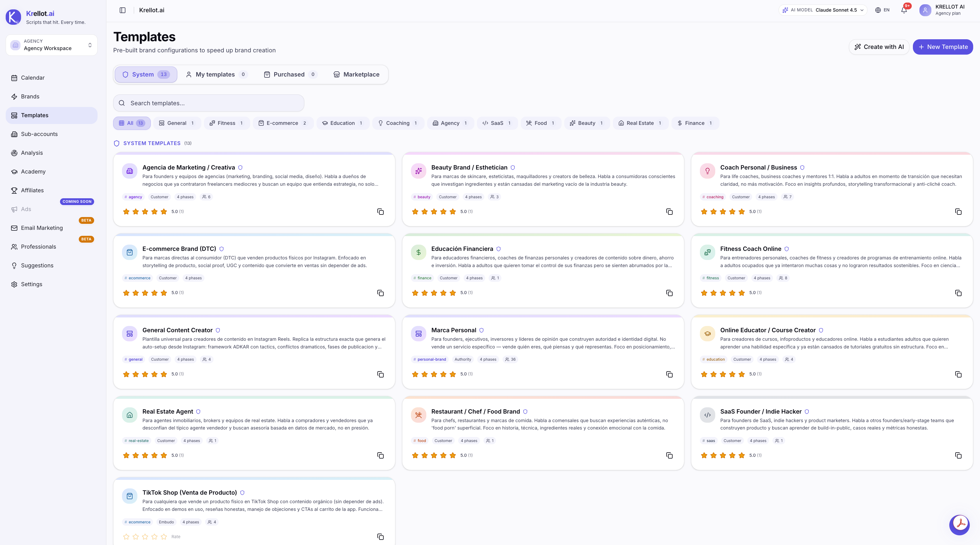Filter templates by Real Estate category

[x=640, y=123]
